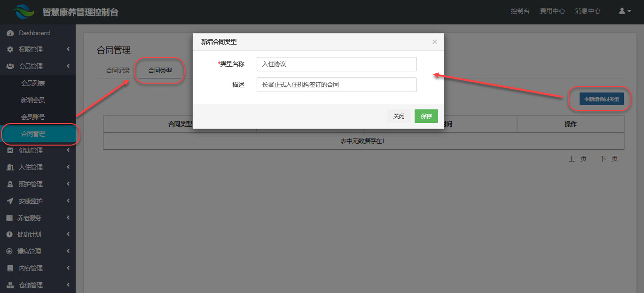Viewport: 644px width, 293px height.
Task: Expand the 慢病管理 section
Action: click(68, 251)
